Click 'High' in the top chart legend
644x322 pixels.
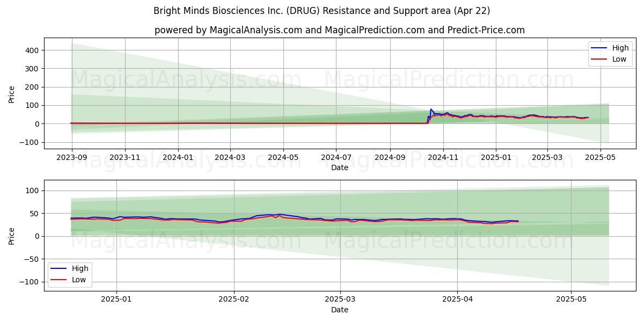click(620, 48)
